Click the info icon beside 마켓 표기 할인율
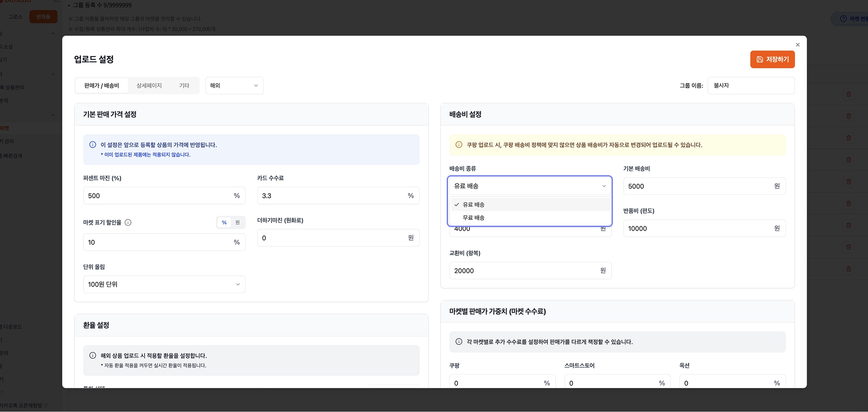 click(128, 222)
